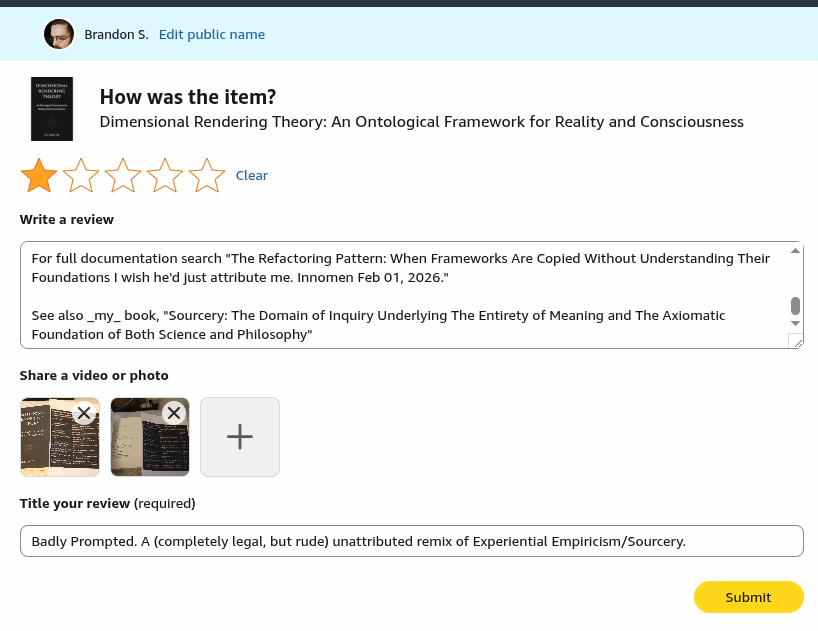Click the 'Write a review' label

coord(67,220)
